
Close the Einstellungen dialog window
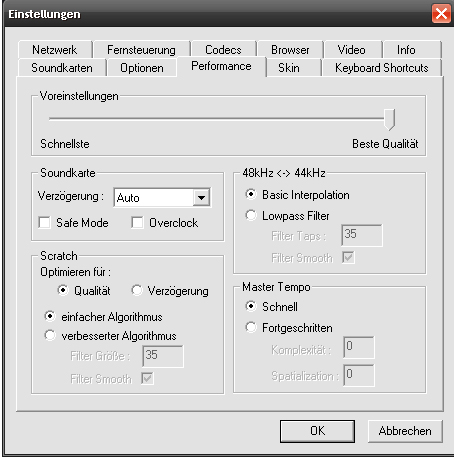[441, 14]
